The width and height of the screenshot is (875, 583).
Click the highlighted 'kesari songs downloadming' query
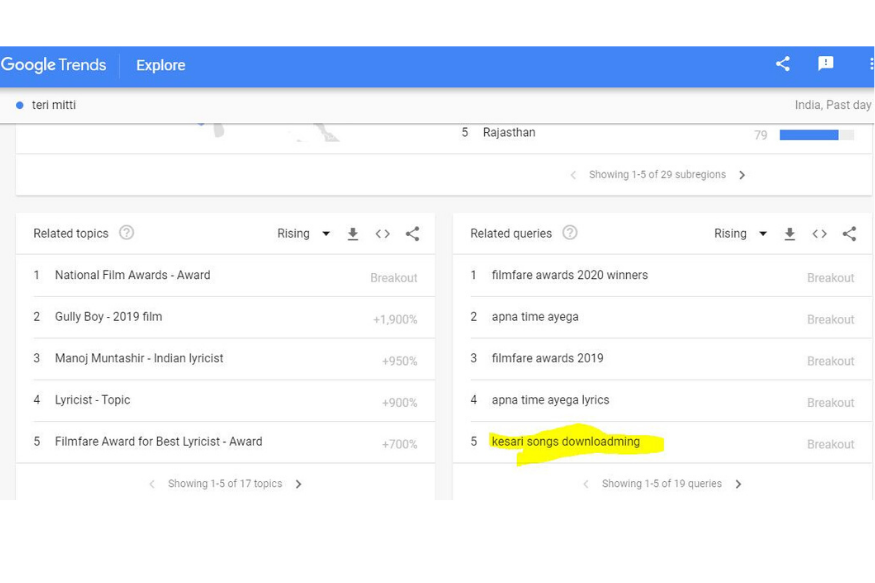(x=565, y=442)
